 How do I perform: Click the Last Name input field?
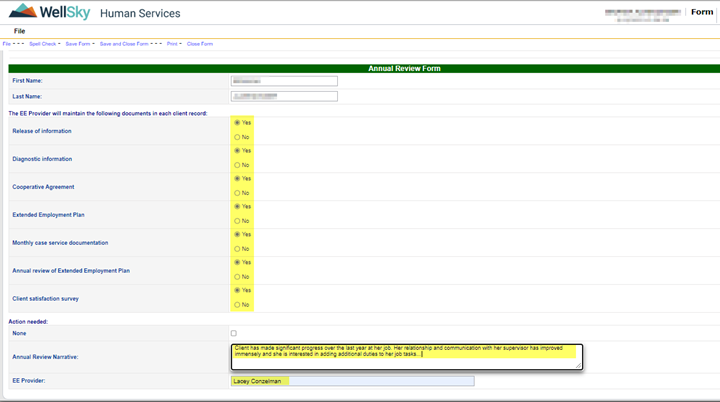coord(284,97)
